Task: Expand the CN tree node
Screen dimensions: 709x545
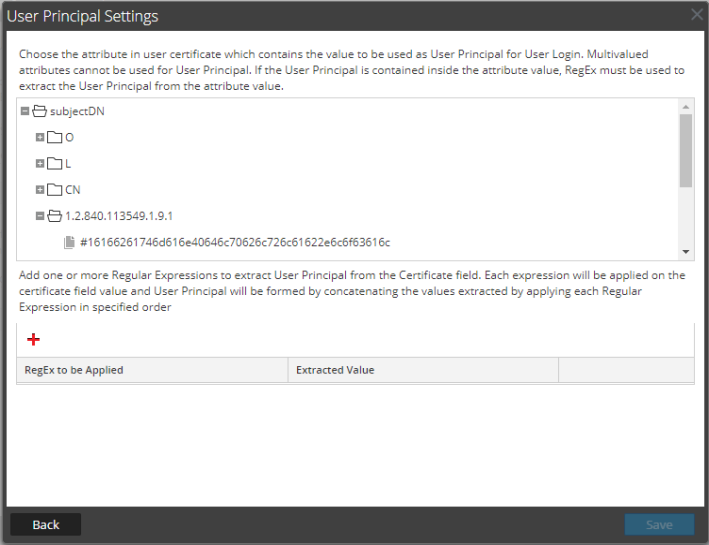Action: (40, 189)
